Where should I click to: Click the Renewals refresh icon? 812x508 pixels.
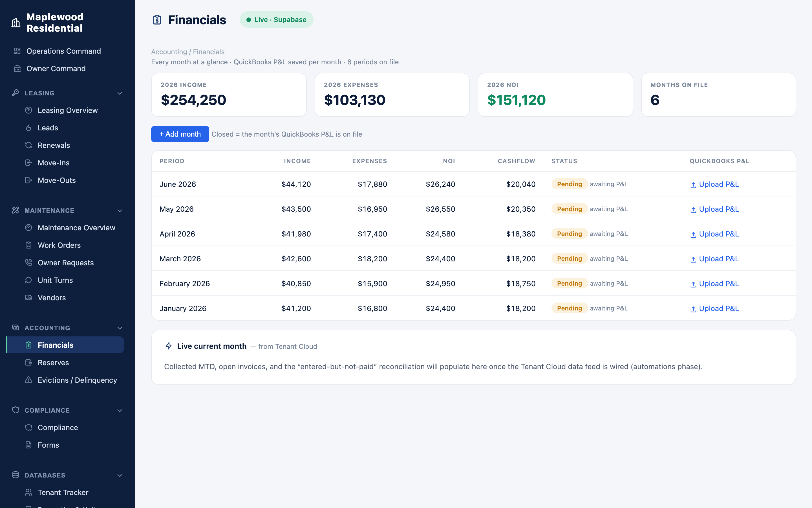pos(28,145)
